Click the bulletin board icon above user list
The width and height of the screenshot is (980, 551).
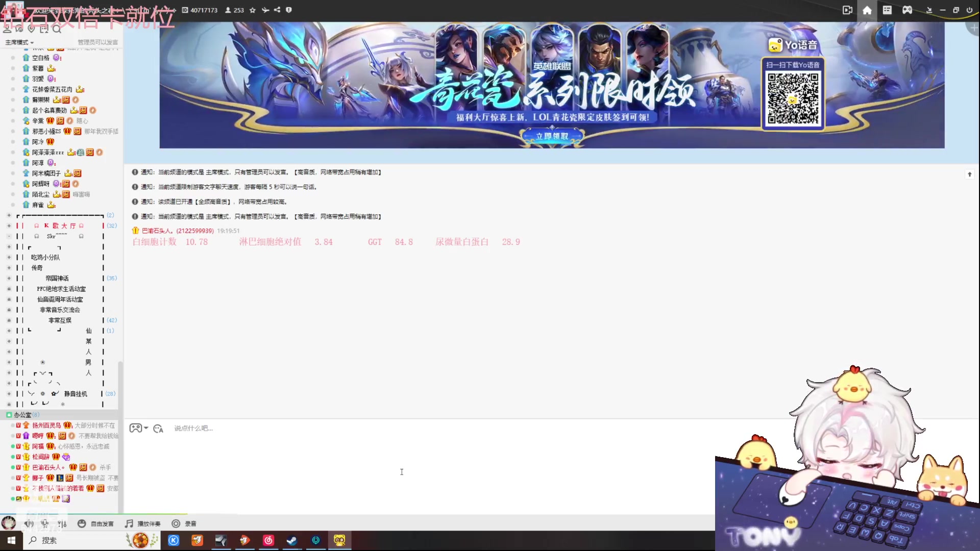[x=44, y=30]
